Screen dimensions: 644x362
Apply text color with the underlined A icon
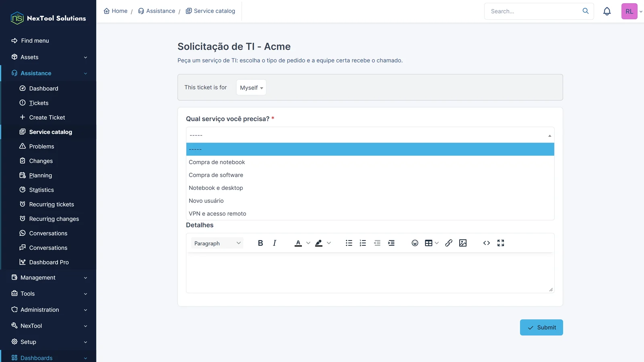coord(298,243)
